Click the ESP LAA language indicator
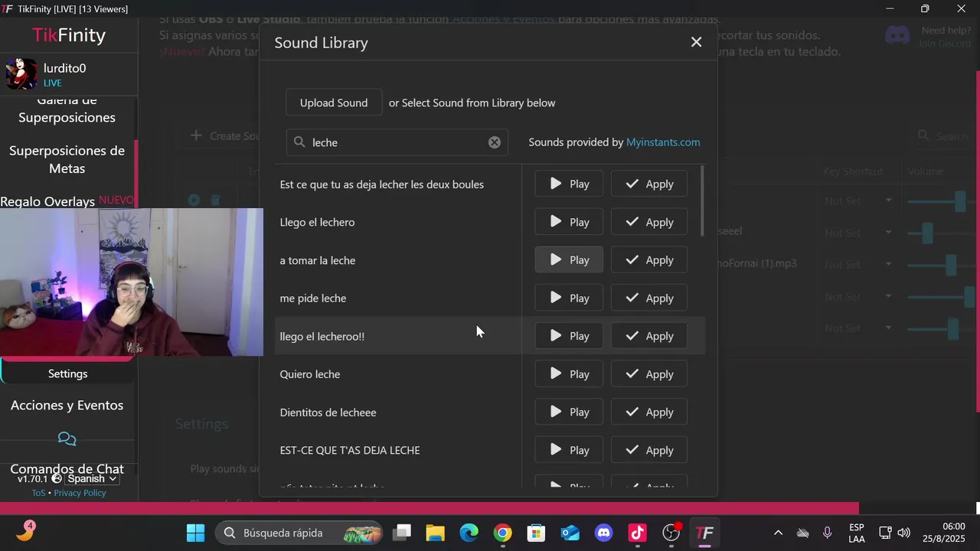980x551 pixels. pos(857,533)
